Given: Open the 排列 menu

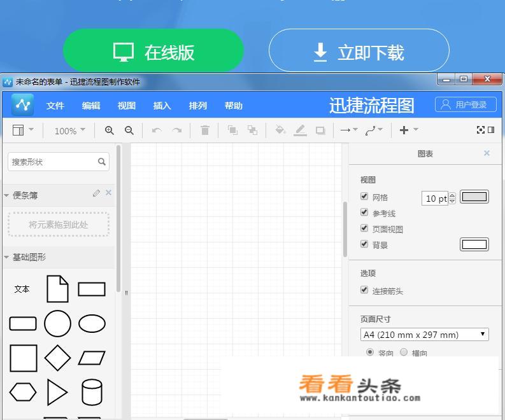Looking at the screenshot, I should coord(198,106).
